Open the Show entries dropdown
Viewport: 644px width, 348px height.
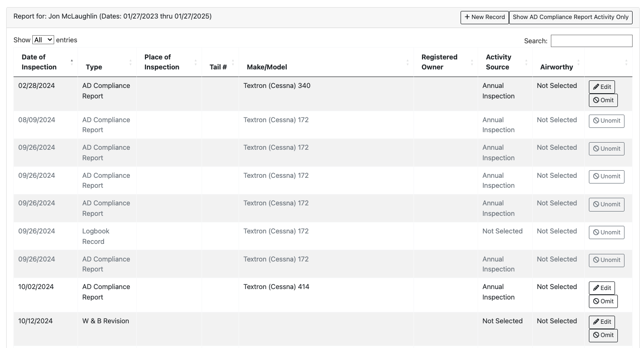[43, 39]
